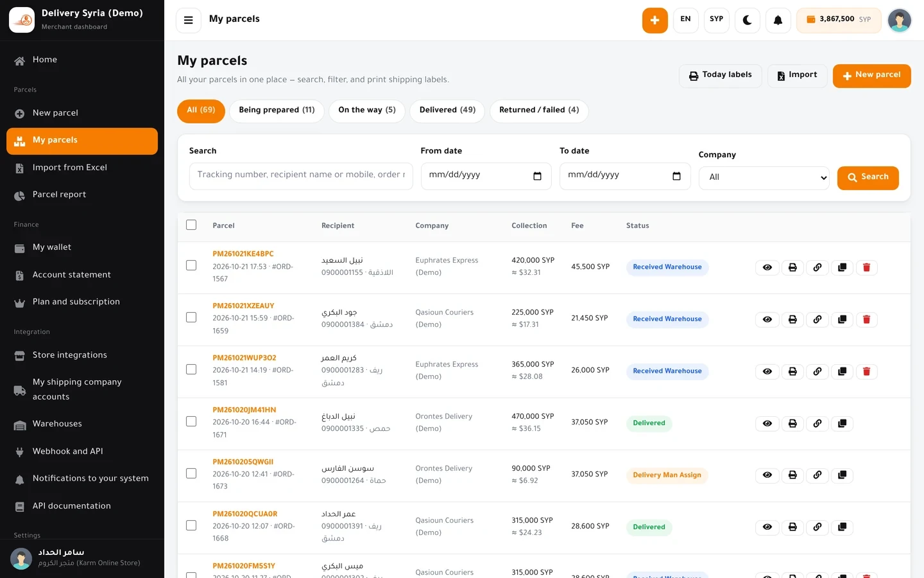Tick checkbox for parcel PM261020JM41HN
Screen dimensions: 924x578
coord(191,421)
